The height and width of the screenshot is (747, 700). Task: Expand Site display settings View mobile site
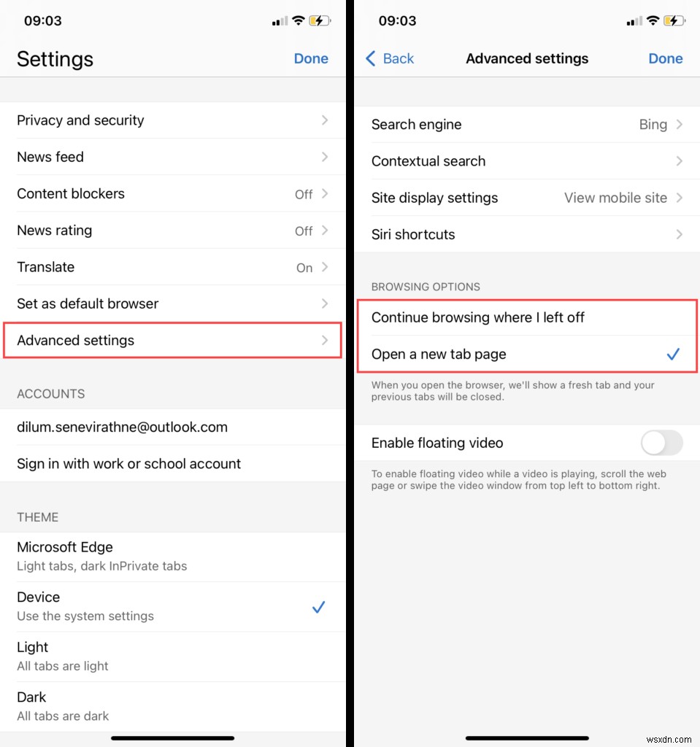click(x=527, y=198)
